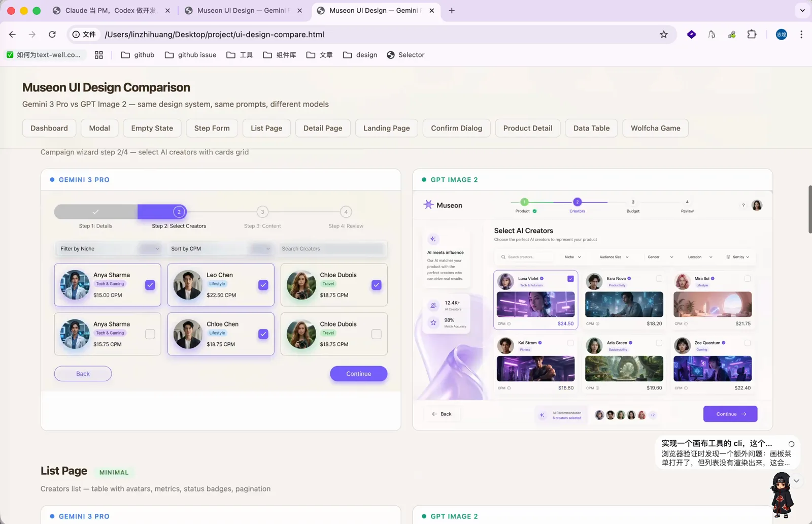The height and width of the screenshot is (524, 812).
Task: Open the 工具 bookmark folder
Action: tap(240, 55)
